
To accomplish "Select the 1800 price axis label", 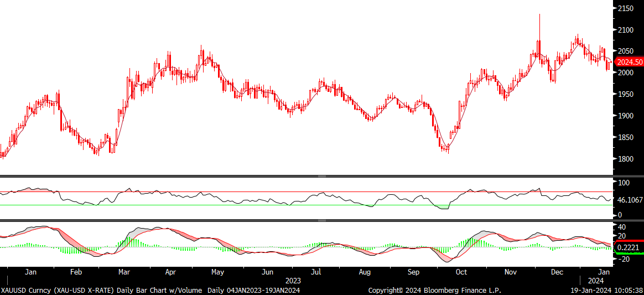I will (x=626, y=159).
